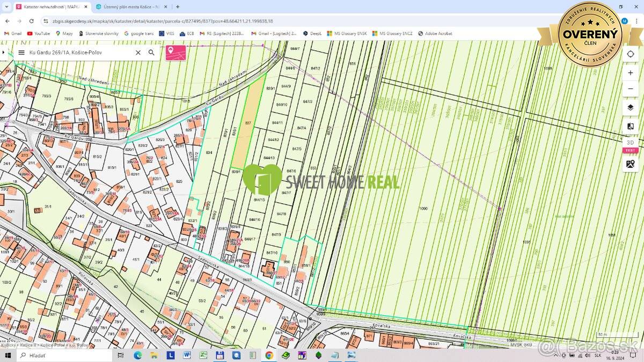Open Microsoft Word from the taskbar

(186, 355)
